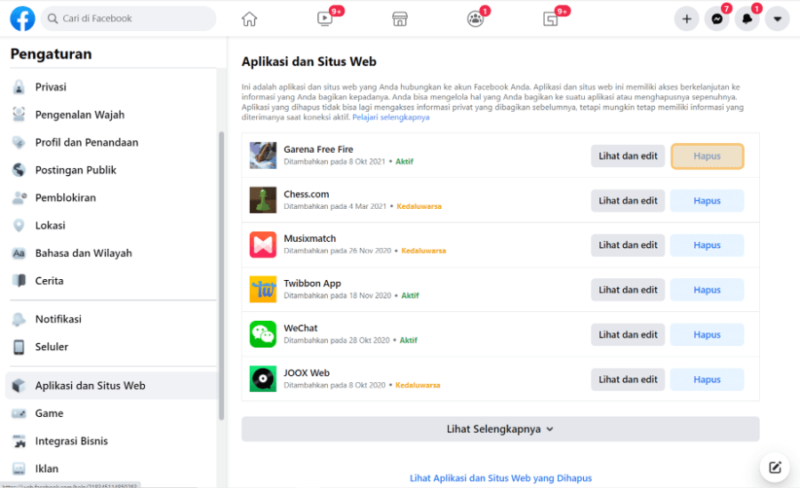Click Hapus for Chess.com
Image resolution: width=800 pixels, height=488 pixels.
click(707, 201)
